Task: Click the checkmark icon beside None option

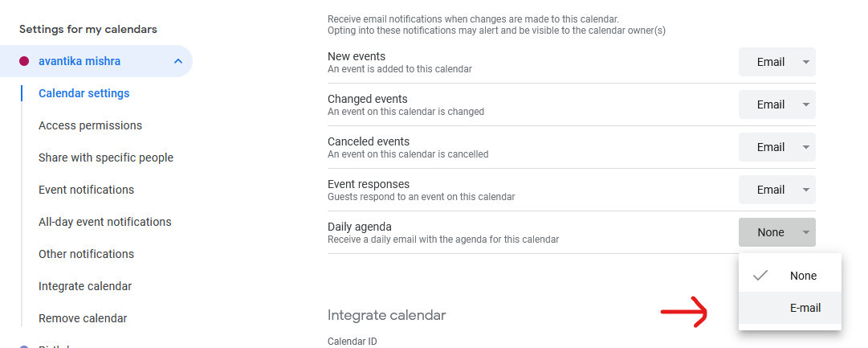Action: (x=760, y=276)
